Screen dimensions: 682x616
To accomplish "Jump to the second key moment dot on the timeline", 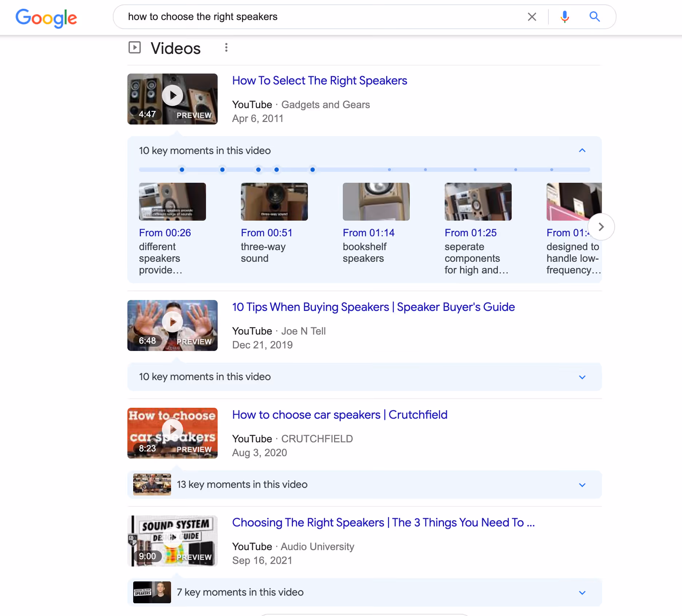I will point(222,170).
